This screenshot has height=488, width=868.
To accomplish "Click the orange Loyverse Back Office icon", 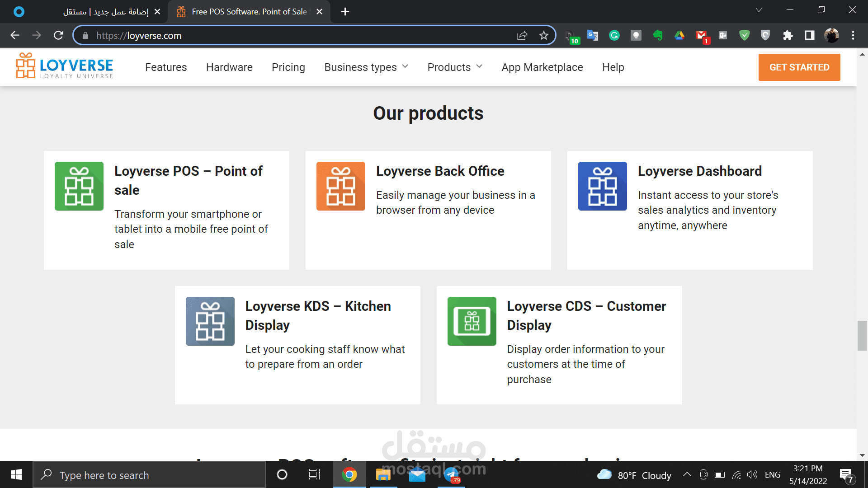I will tap(341, 186).
